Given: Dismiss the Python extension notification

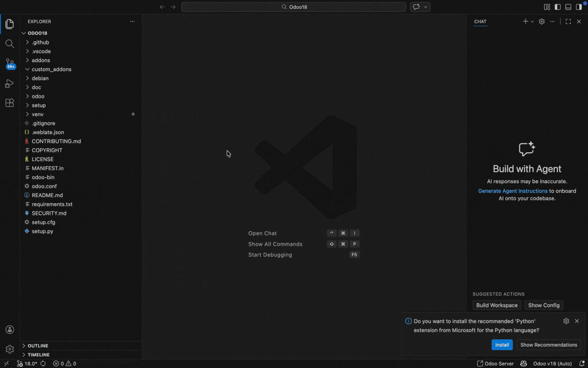Looking at the screenshot, I should pos(577,321).
